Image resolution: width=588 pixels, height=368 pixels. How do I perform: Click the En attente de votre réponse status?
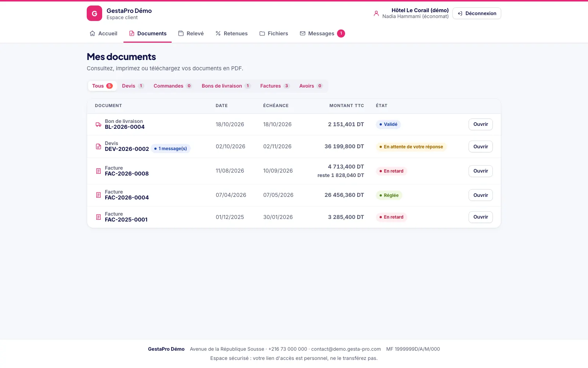click(x=411, y=147)
